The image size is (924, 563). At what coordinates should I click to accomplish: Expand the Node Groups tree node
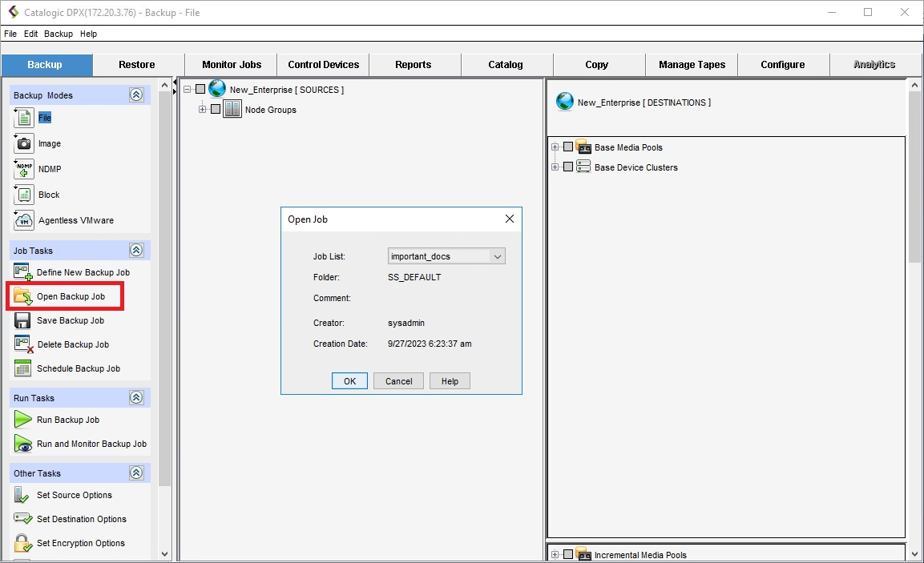[203, 110]
